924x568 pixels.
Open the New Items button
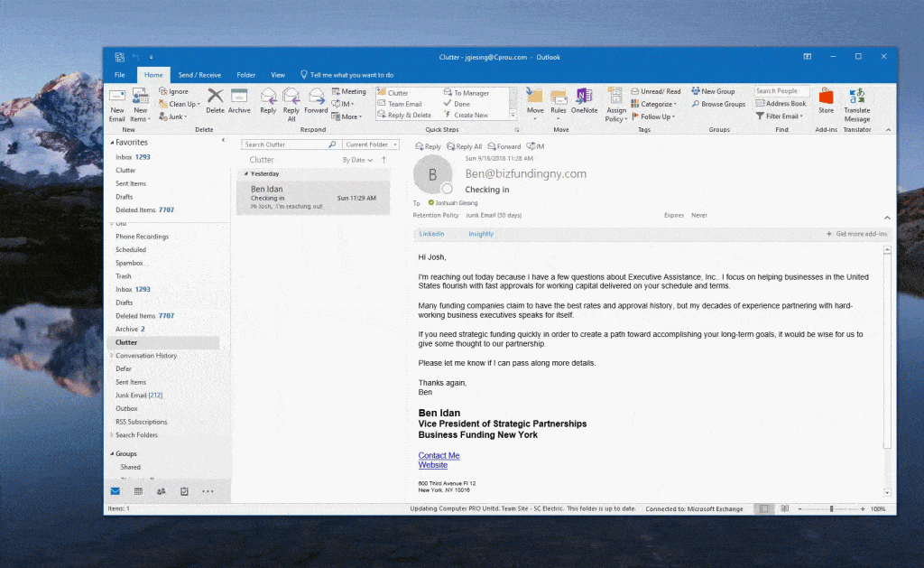(x=140, y=105)
